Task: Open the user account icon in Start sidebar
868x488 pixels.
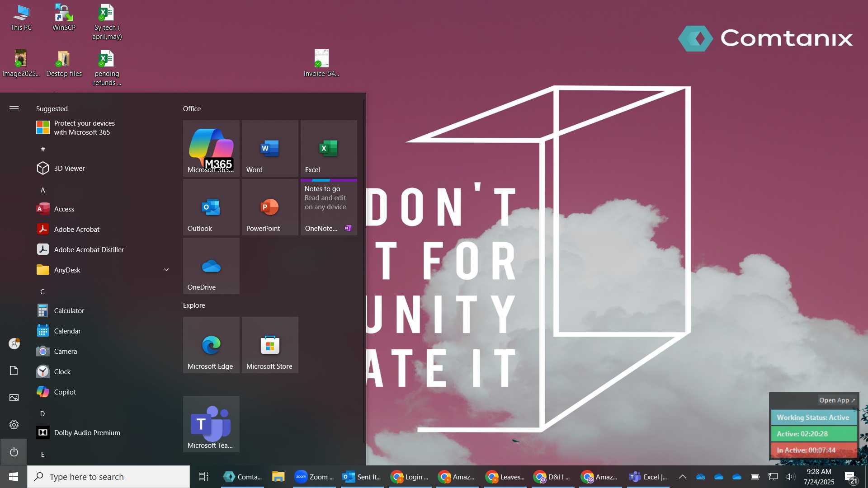Action: click(14, 343)
